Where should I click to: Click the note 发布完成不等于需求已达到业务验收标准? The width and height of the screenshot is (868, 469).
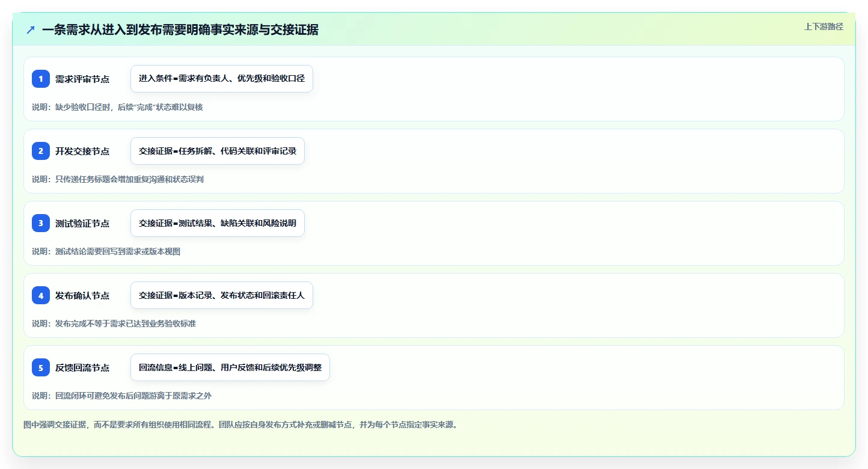(x=114, y=323)
